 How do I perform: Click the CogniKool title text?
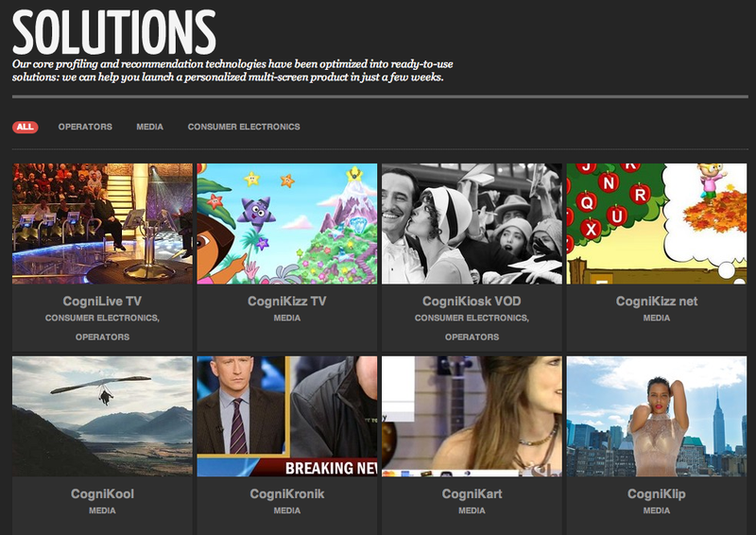coord(102,494)
